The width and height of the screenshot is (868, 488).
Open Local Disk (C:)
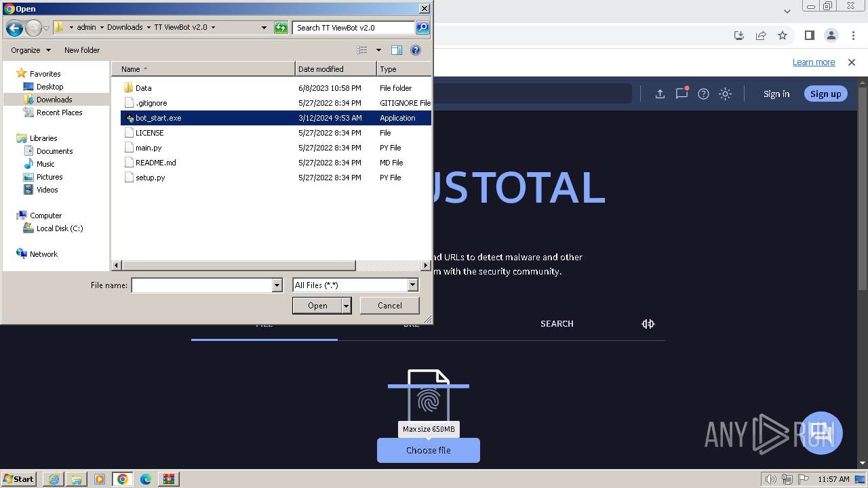(x=60, y=228)
